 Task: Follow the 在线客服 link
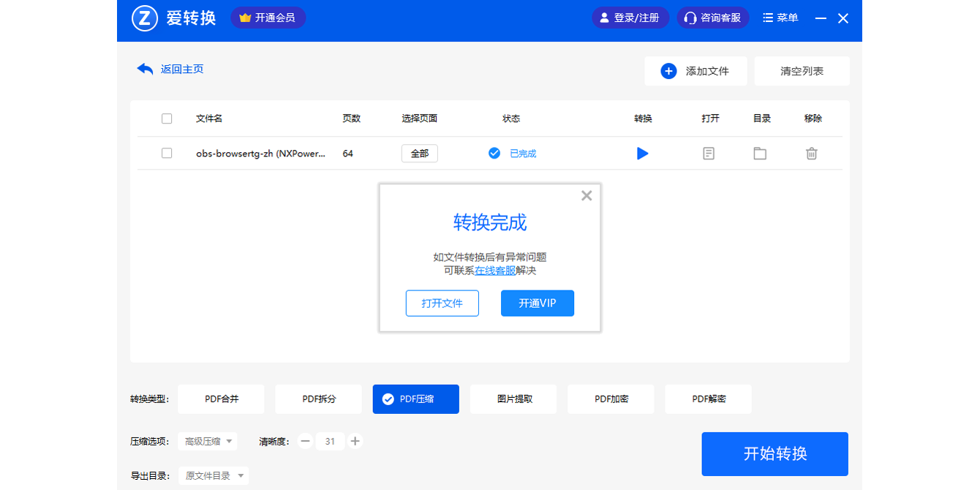(495, 271)
